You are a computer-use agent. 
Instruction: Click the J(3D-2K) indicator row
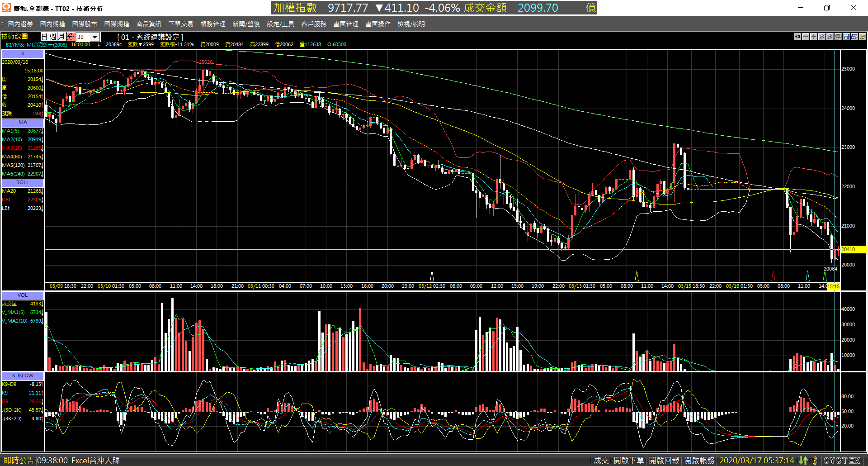23,410
